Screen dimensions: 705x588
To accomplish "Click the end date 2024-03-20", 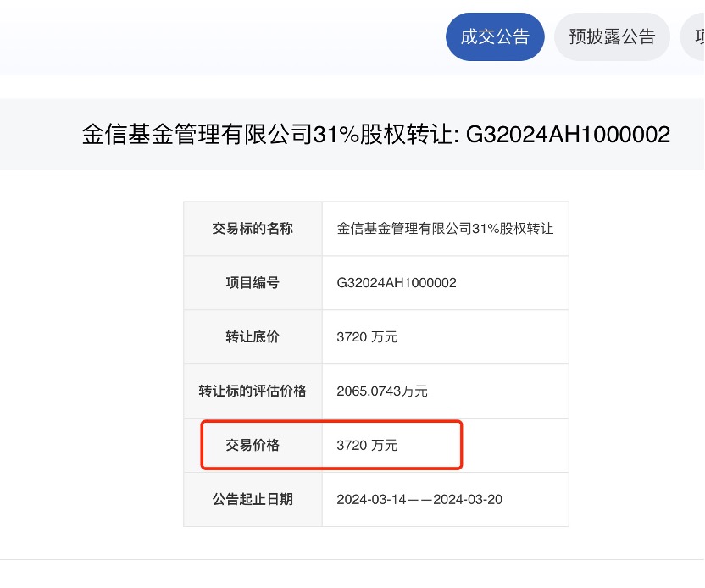I will click(468, 499).
